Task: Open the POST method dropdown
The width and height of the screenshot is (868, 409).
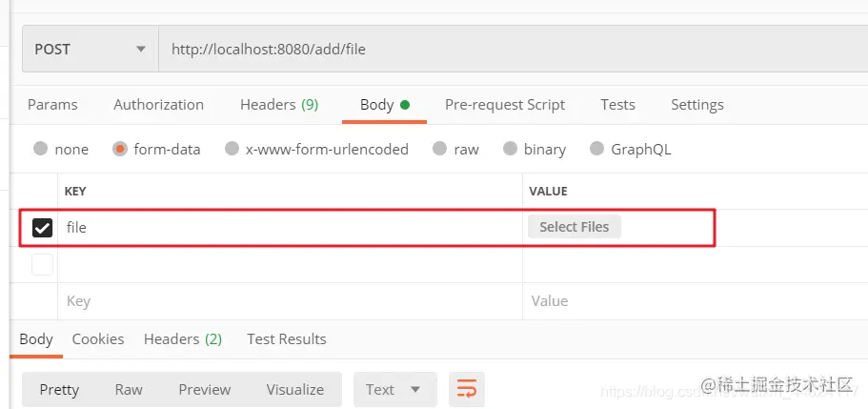Action: (91, 50)
